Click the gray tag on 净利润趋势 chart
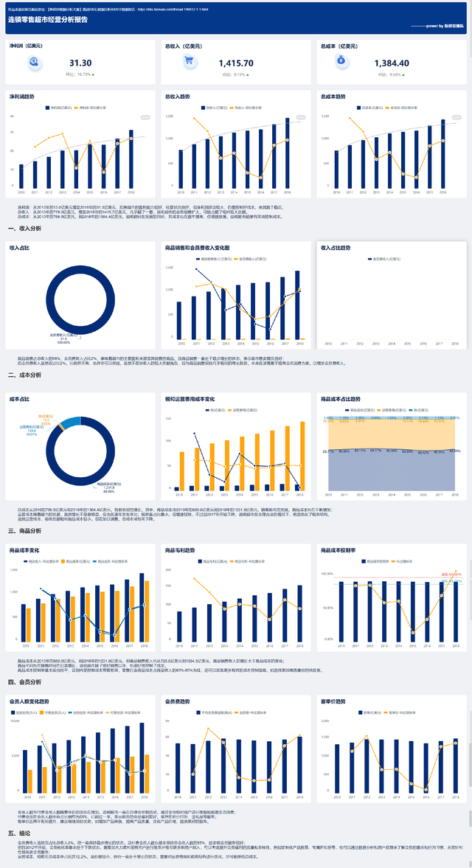Image resolution: width=472 pixels, height=868 pixels. coord(145,117)
